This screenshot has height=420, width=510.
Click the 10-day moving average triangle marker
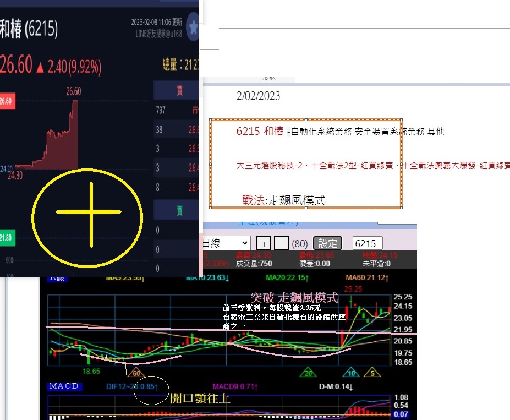[x=351, y=373]
